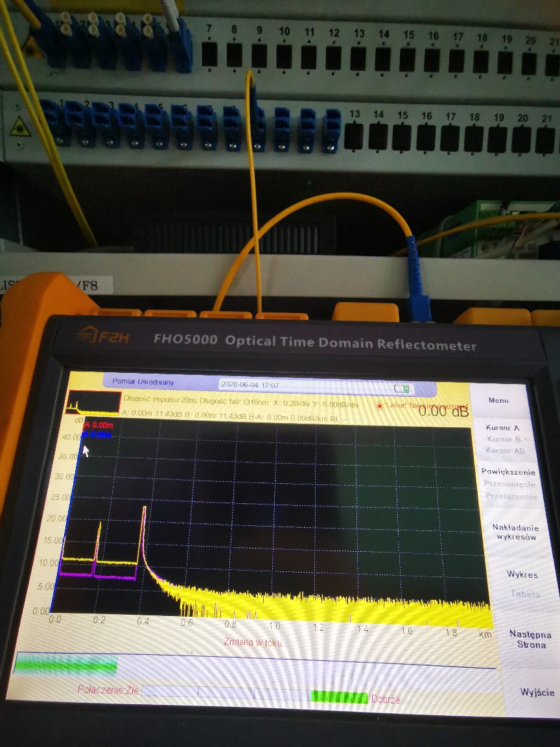
Task: Click the 0.00 dB loss readout
Action: tap(444, 411)
